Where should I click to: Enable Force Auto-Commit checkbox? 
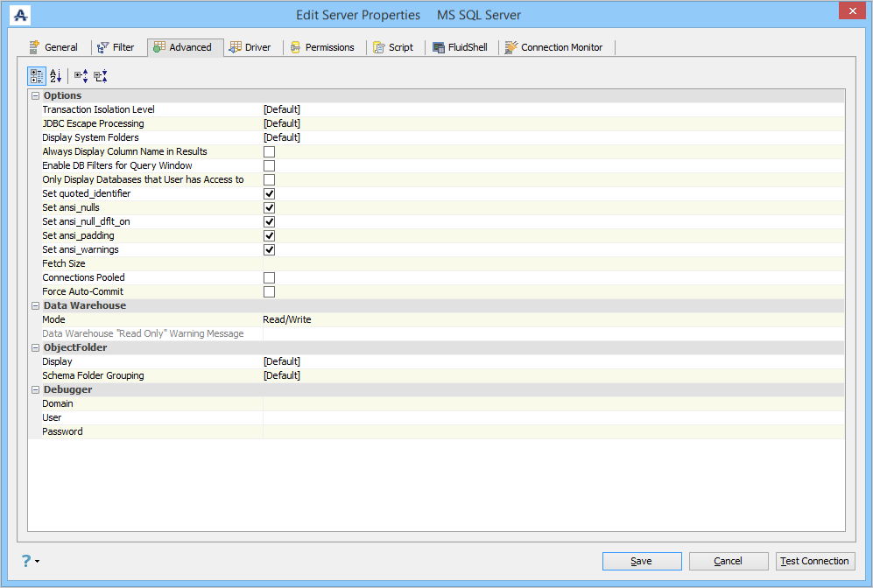(269, 291)
